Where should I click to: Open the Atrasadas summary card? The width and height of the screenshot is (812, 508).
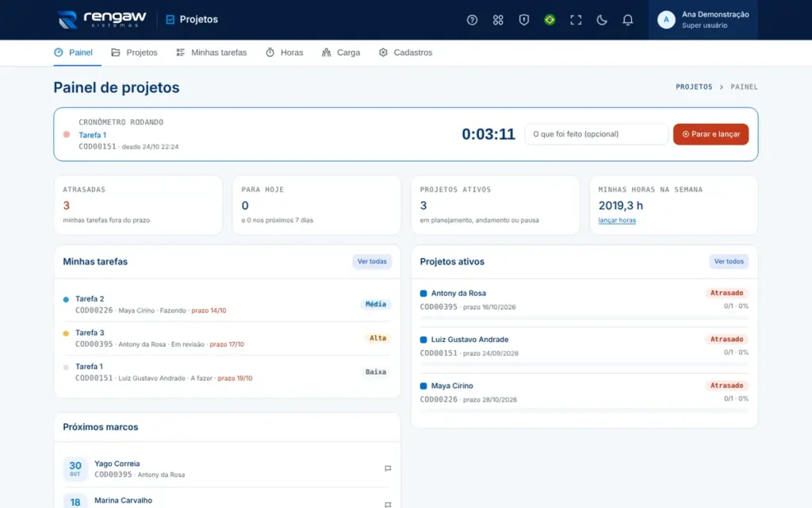(x=138, y=206)
